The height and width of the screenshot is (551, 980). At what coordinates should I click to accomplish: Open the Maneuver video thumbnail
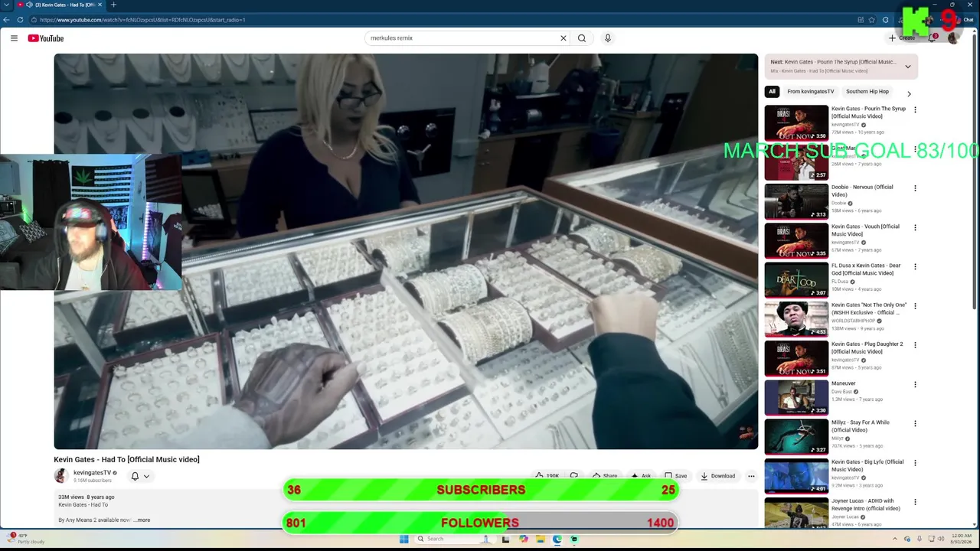pyautogui.click(x=796, y=398)
